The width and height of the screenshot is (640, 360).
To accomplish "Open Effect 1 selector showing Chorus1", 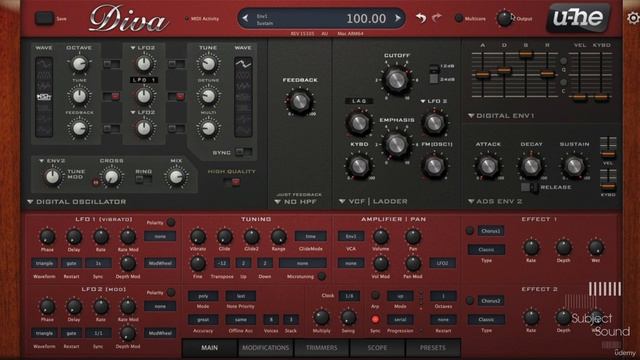I will point(491,231).
